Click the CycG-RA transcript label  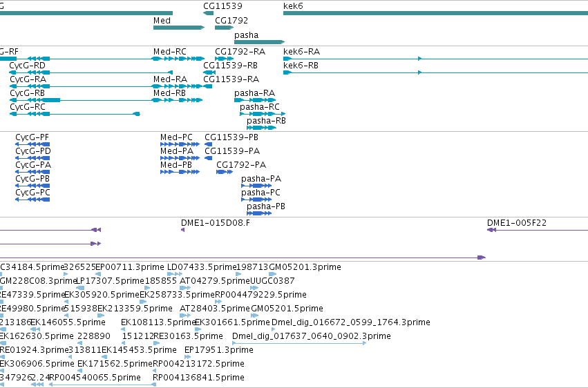coord(28,79)
